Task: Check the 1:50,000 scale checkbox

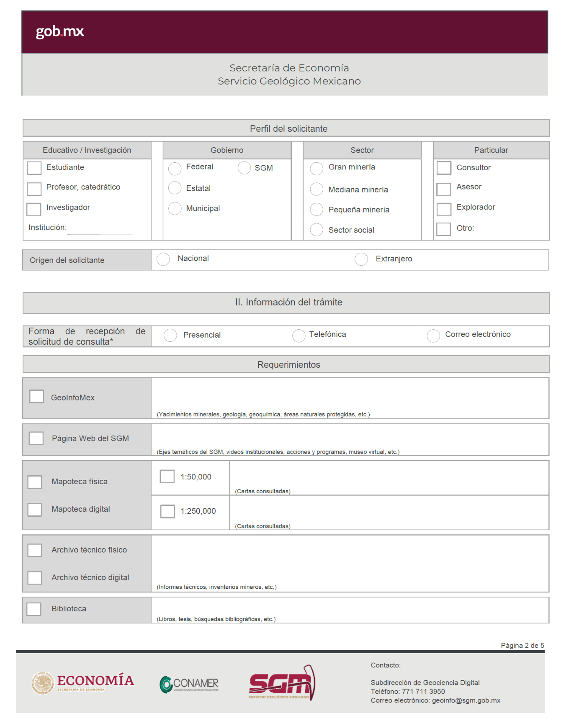Action: [167, 476]
